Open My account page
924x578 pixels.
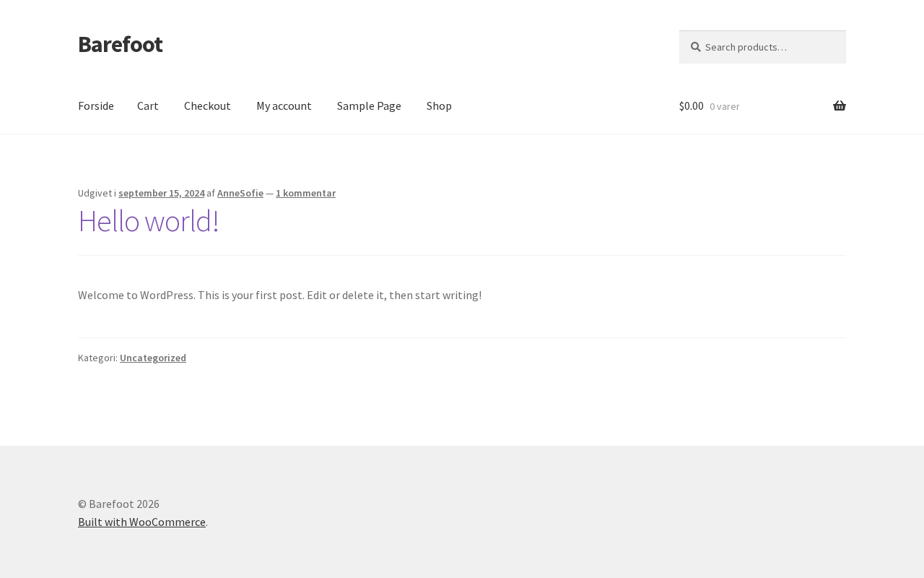click(284, 106)
